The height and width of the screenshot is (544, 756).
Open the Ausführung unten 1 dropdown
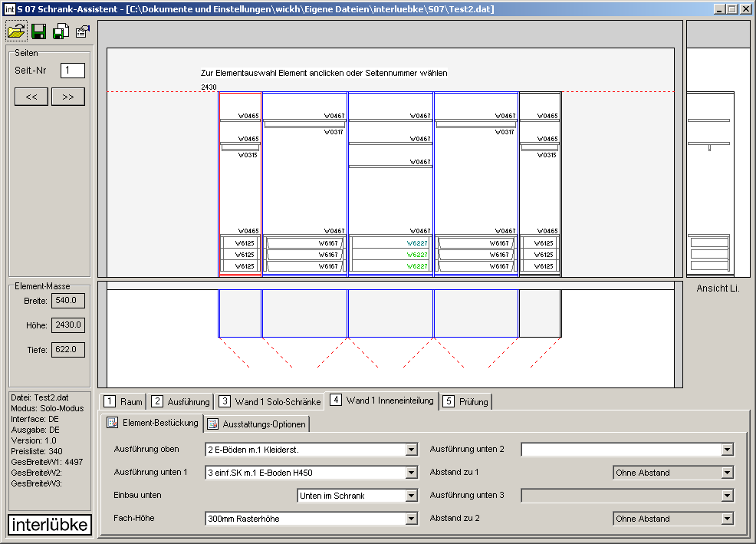coord(411,473)
